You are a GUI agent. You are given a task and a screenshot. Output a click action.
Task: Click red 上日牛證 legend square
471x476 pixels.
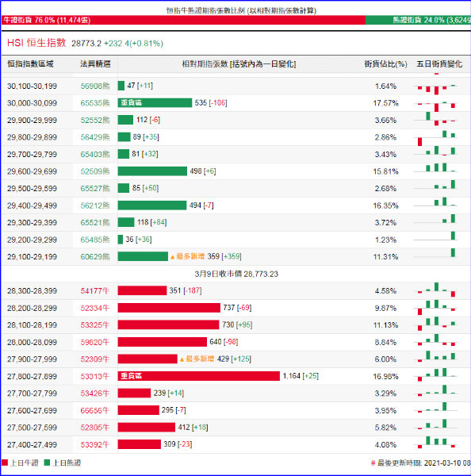pyautogui.click(x=5, y=463)
